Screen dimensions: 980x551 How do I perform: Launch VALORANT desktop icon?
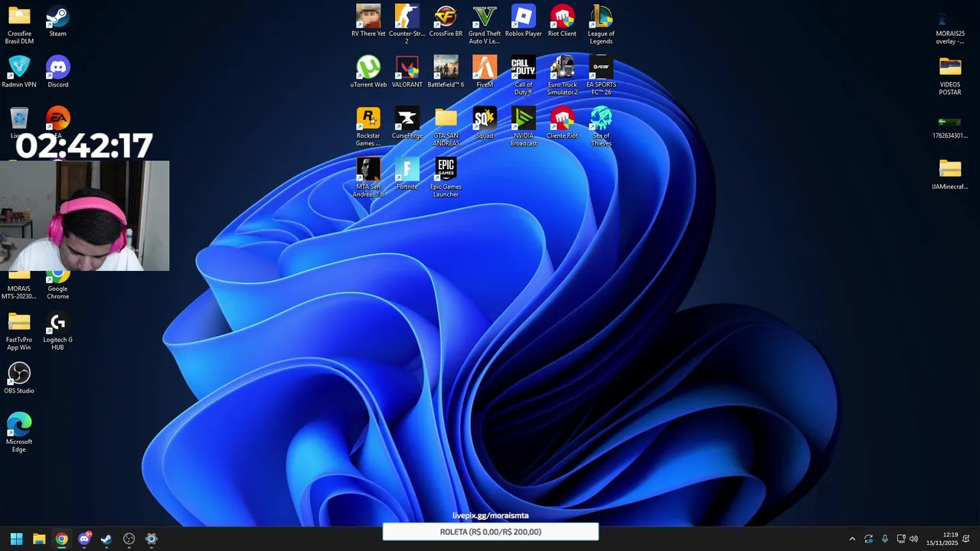pos(407,72)
